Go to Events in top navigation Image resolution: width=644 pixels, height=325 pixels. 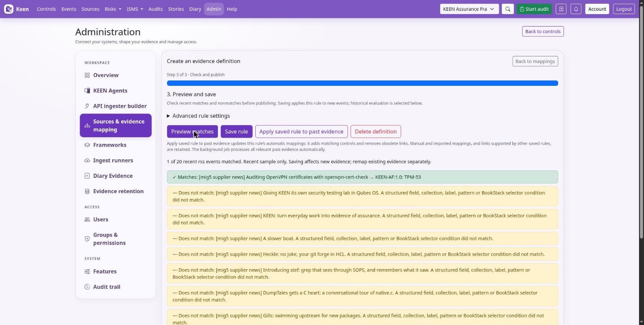[69, 9]
